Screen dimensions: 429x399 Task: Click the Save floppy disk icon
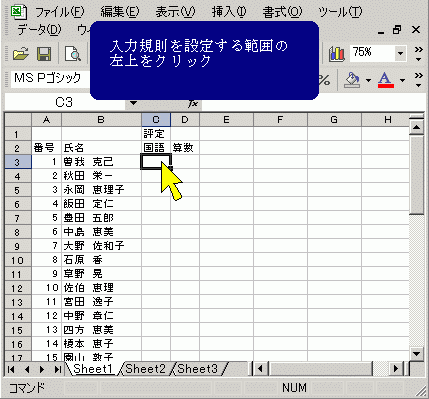tap(44, 54)
